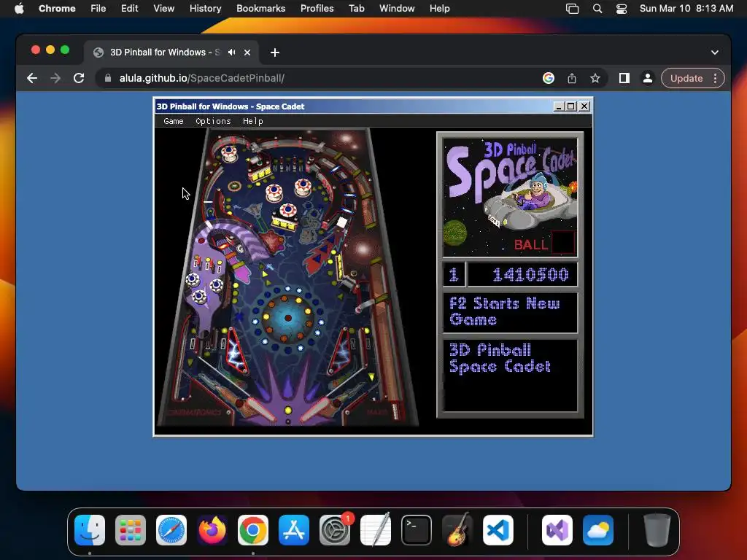Image resolution: width=747 pixels, height=560 pixels.
Task: Open Visual Studio from the dock
Action: (x=557, y=530)
